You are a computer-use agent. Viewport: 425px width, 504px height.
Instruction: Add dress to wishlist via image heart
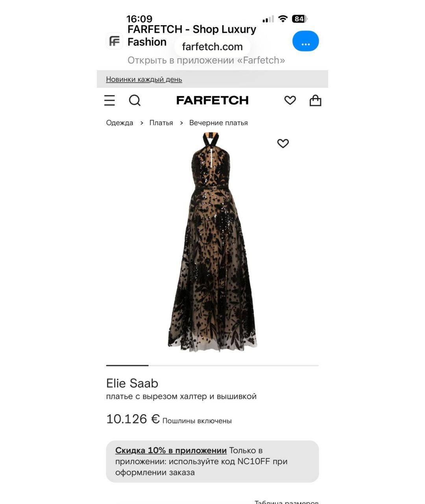tap(283, 143)
